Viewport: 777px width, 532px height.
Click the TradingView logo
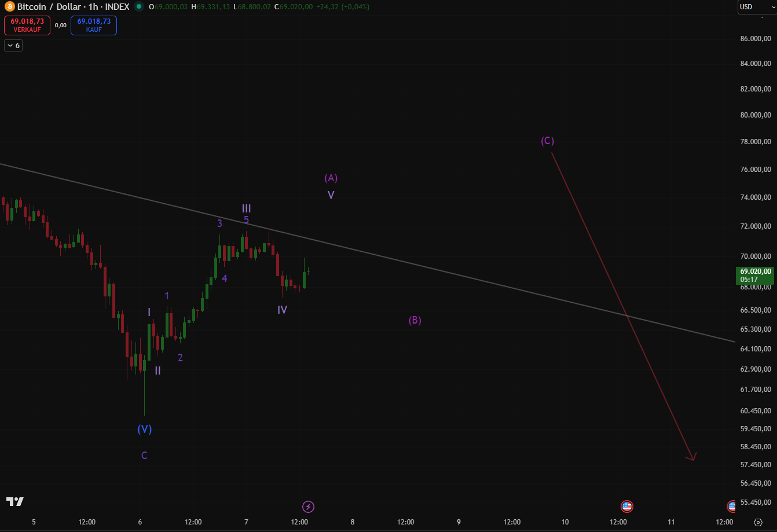coord(14,501)
